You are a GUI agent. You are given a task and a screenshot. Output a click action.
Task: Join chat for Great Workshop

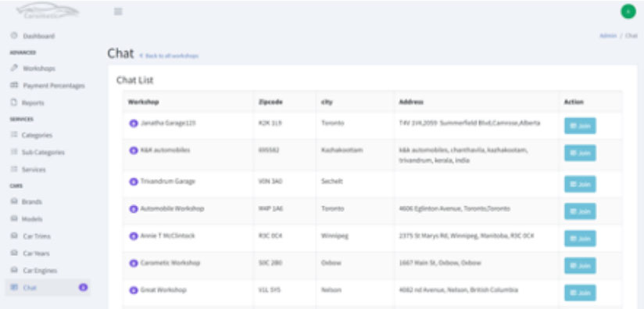click(580, 293)
